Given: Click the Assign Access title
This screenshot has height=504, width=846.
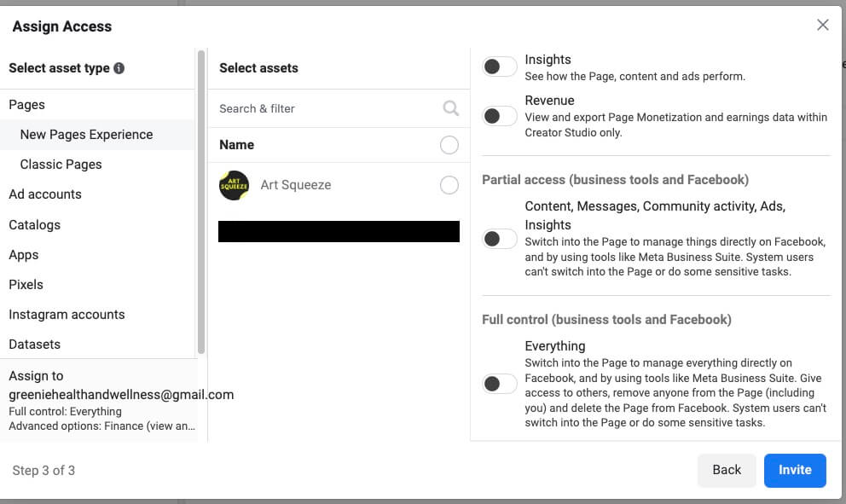Looking at the screenshot, I should point(62,26).
